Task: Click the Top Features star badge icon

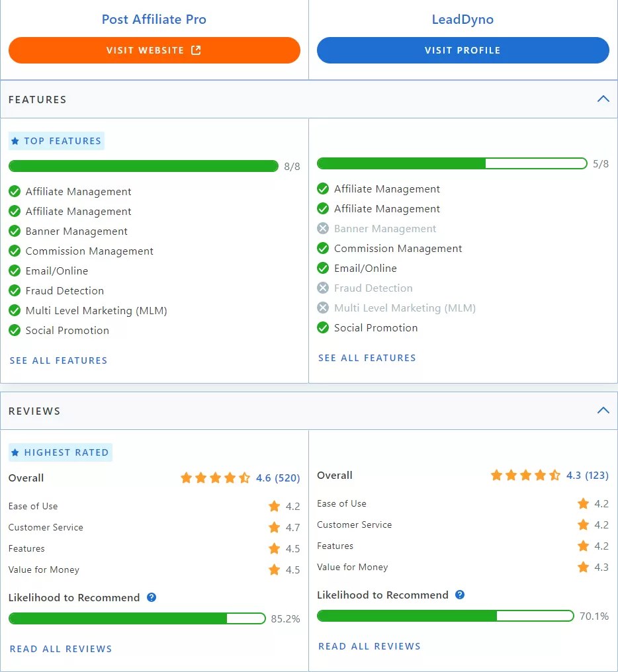Action: (15, 141)
